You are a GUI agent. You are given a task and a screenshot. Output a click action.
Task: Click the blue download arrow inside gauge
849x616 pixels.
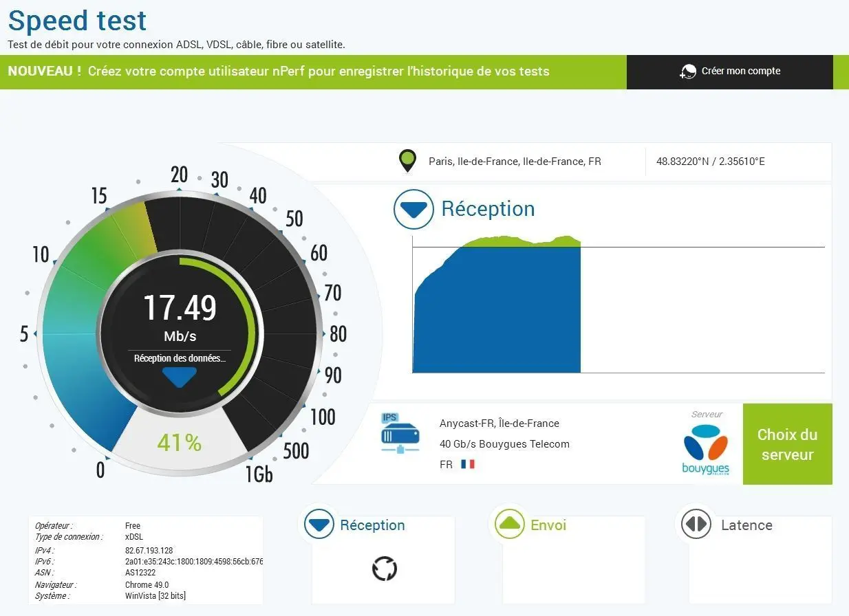point(180,377)
